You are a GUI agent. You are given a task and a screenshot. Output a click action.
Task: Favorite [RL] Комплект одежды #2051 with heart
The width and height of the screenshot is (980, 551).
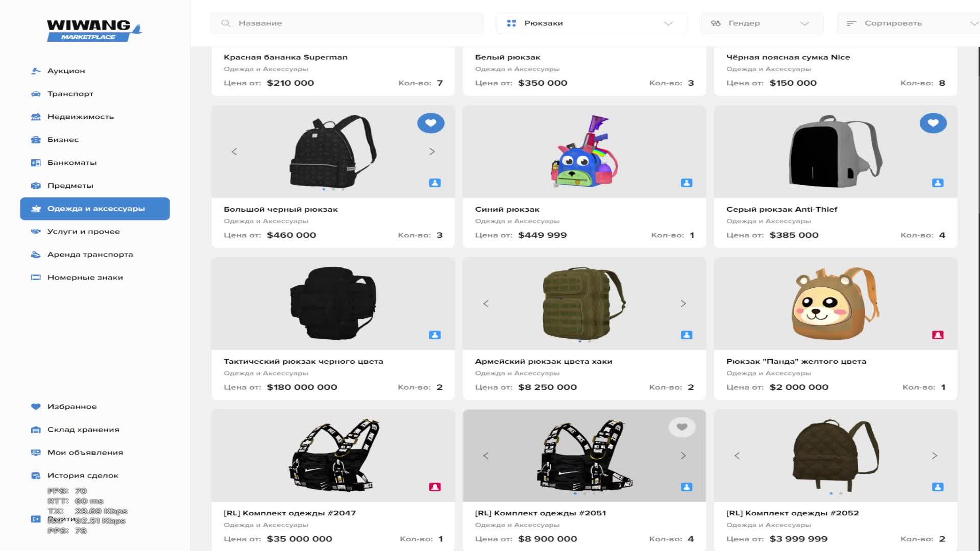coord(681,427)
